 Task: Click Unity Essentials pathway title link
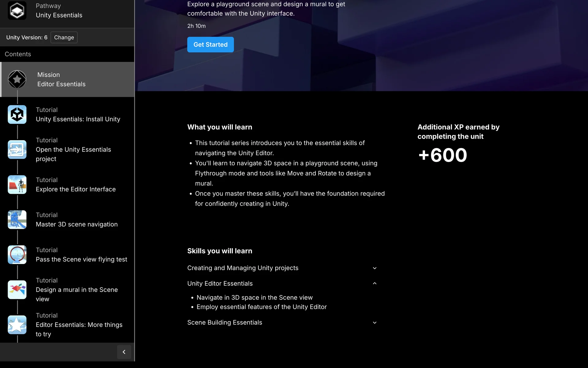tap(59, 15)
